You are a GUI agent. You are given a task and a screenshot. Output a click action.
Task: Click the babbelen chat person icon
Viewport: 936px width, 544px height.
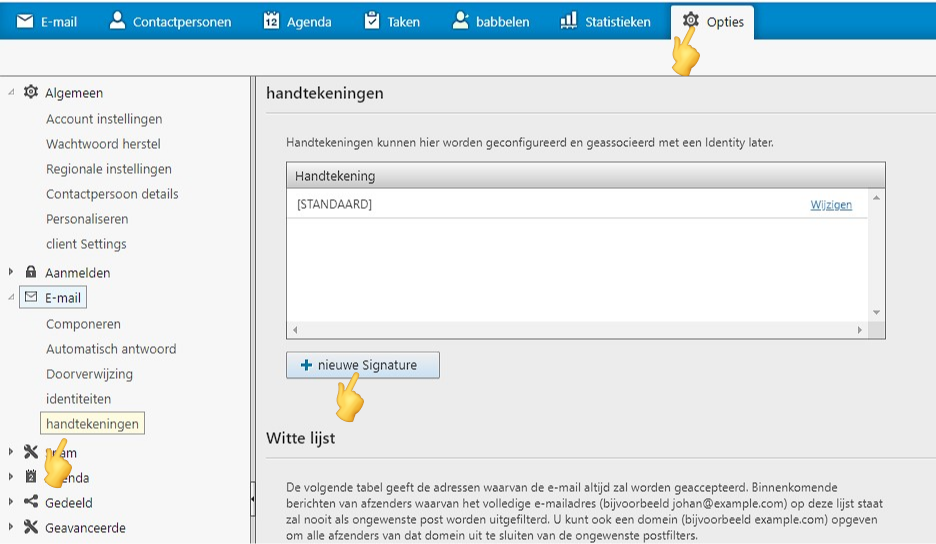tap(460, 20)
